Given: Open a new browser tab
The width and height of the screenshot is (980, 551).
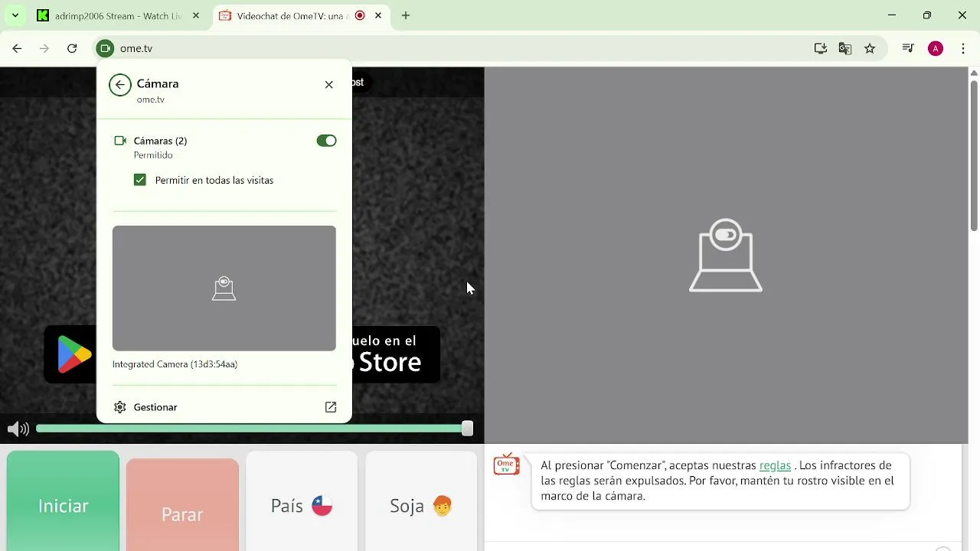Looking at the screenshot, I should [406, 15].
